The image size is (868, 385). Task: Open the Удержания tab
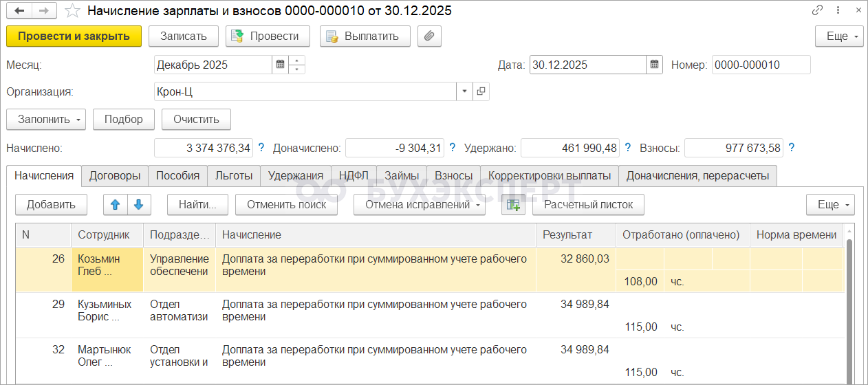coord(296,175)
